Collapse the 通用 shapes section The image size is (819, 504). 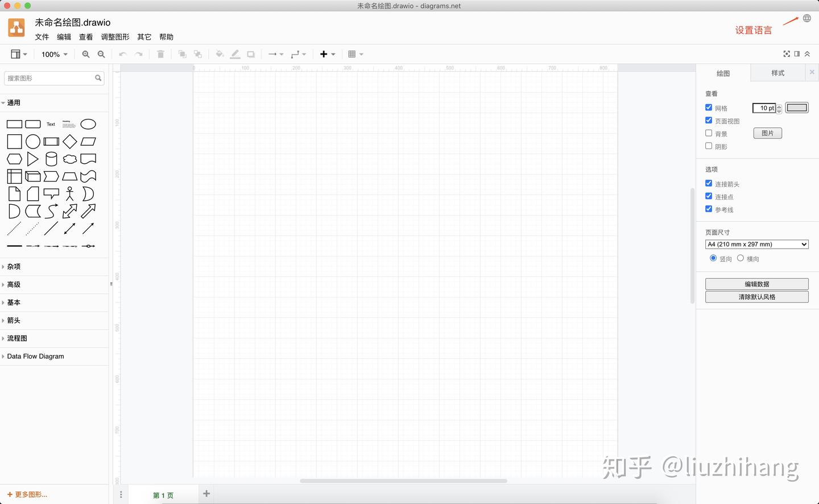[x=54, y=103]
